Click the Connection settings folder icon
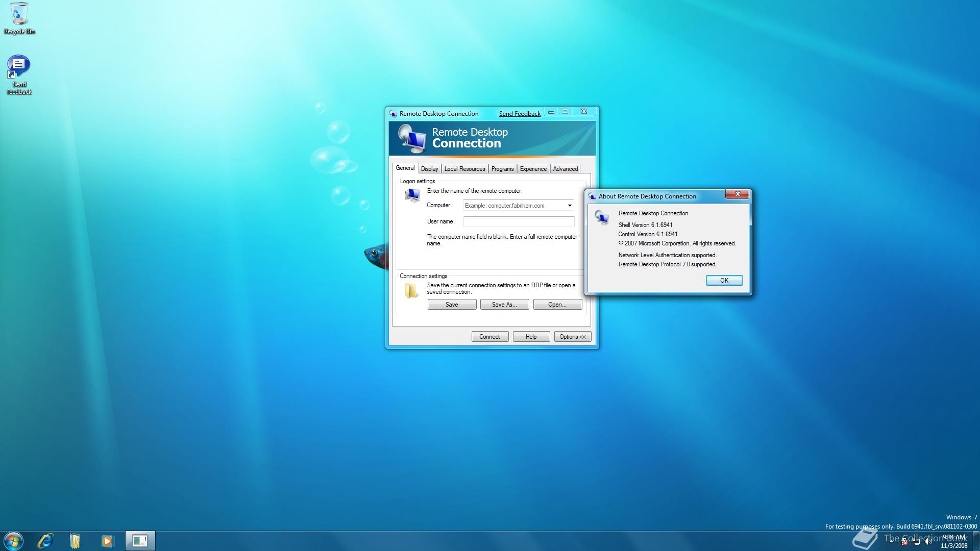980x551 pixels. [411, 290]
